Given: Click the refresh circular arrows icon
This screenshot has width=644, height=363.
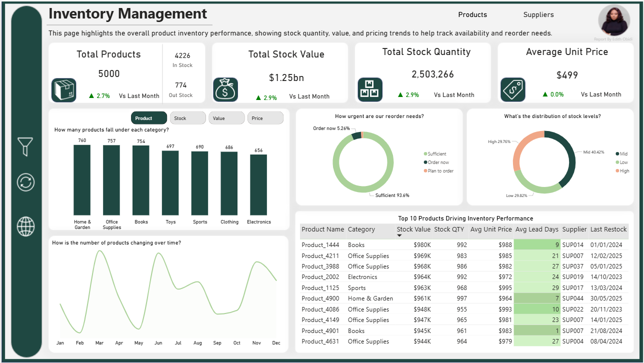Looking at the screenshot, I should (x=25, y=182).
